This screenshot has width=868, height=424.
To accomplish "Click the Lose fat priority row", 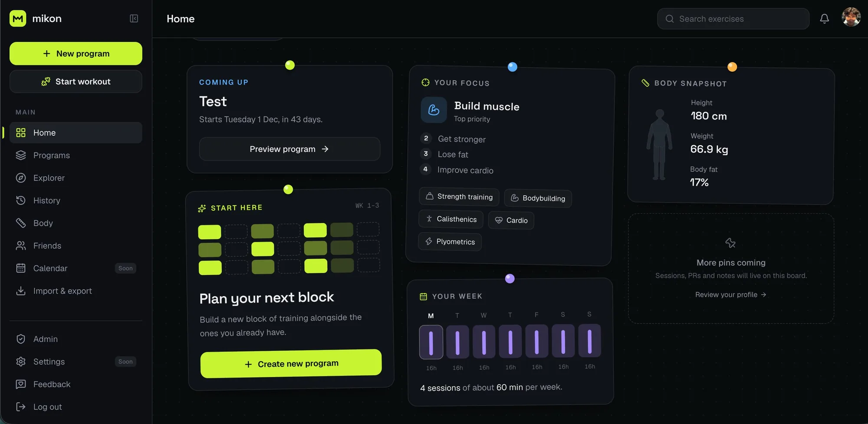I will click(444, 154).
